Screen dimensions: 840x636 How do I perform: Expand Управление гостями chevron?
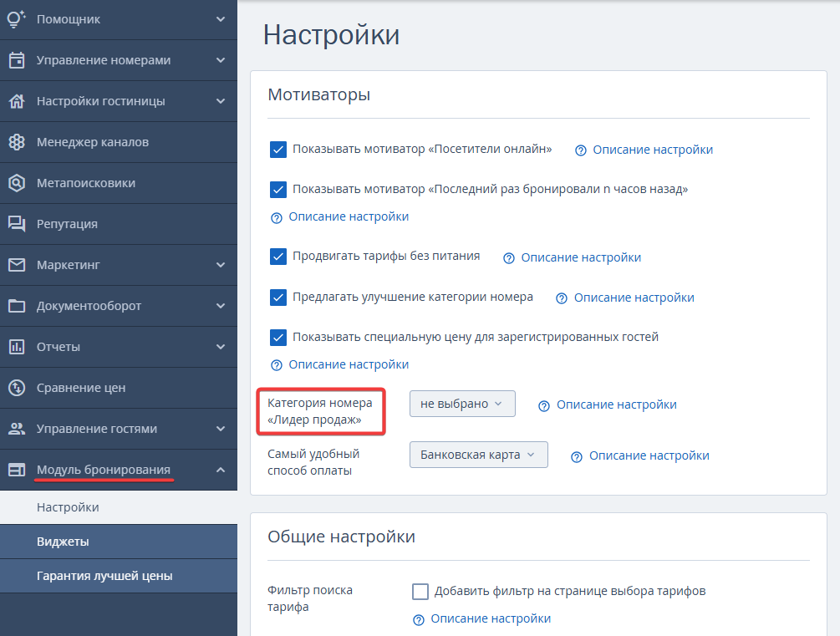[x=220, y=429]
